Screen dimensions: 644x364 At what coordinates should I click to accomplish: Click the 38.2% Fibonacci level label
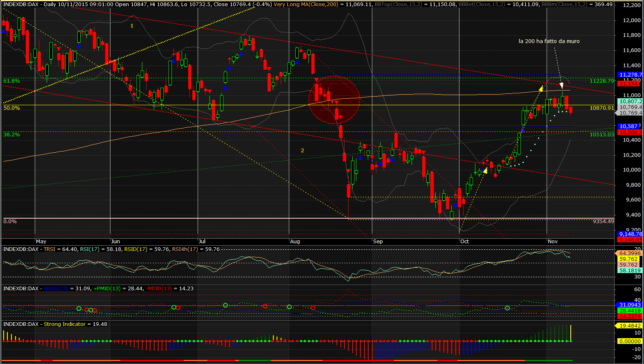pos(11,135)
